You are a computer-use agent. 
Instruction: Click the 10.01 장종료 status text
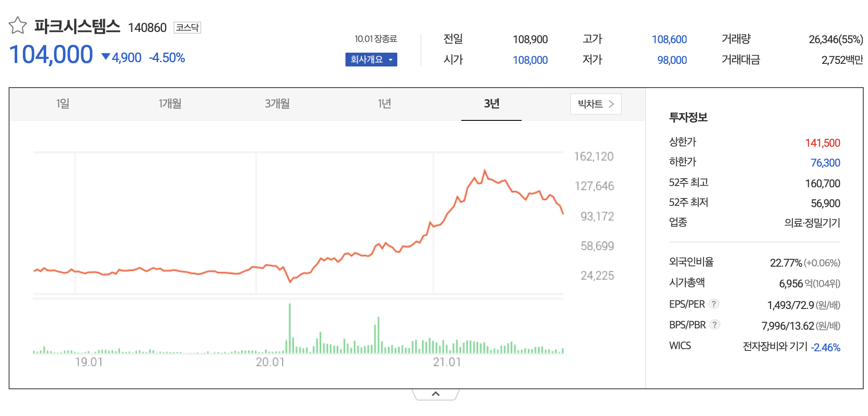(376, 39)
